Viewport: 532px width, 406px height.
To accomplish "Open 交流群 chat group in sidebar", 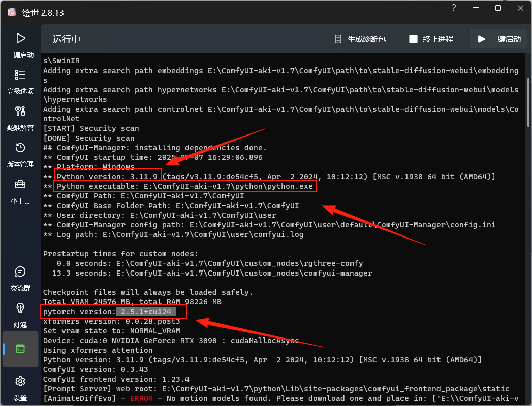I will click(20, 279).
